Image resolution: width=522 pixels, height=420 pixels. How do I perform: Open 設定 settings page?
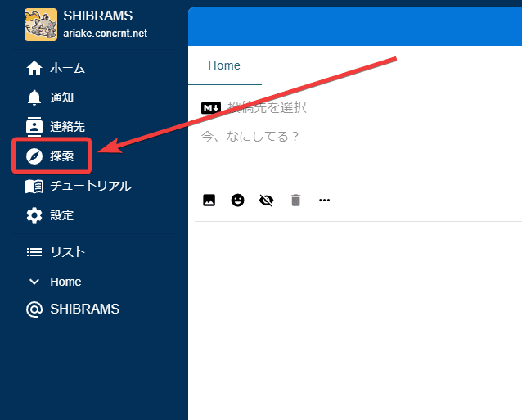(x=62, y=215)
